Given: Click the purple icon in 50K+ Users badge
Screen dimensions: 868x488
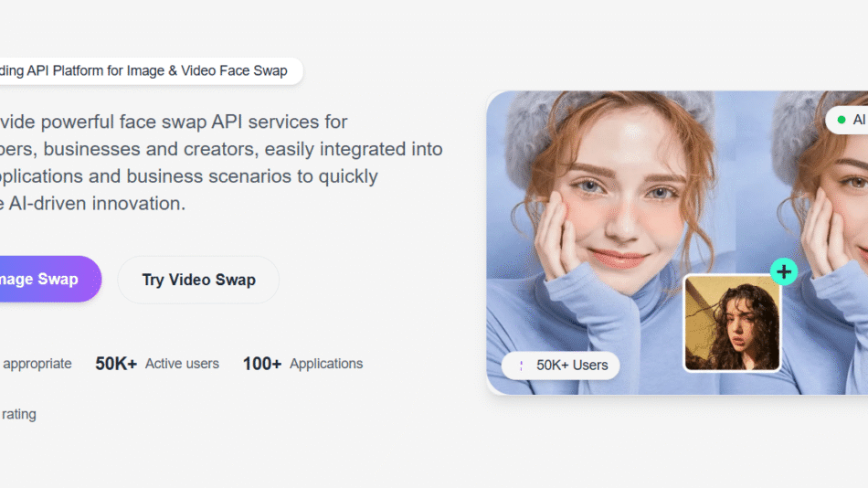Looking at the screenshot, I should point(521,366).
